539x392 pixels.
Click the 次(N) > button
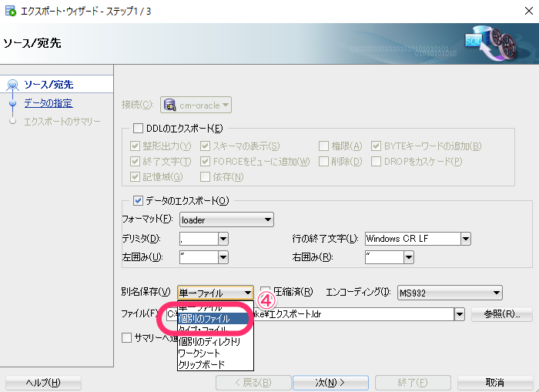tap(330, 383)
